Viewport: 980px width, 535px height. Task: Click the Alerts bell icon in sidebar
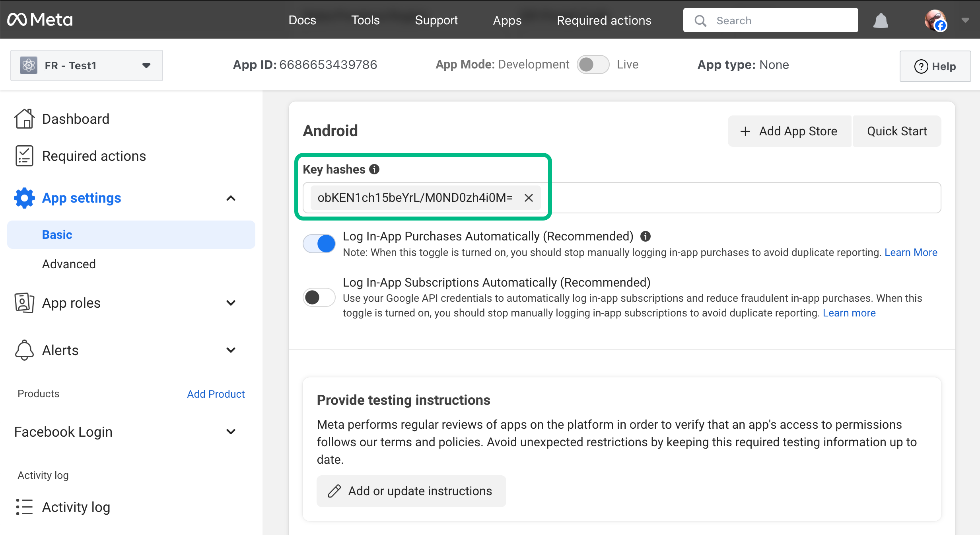click(x=24, y=350)
